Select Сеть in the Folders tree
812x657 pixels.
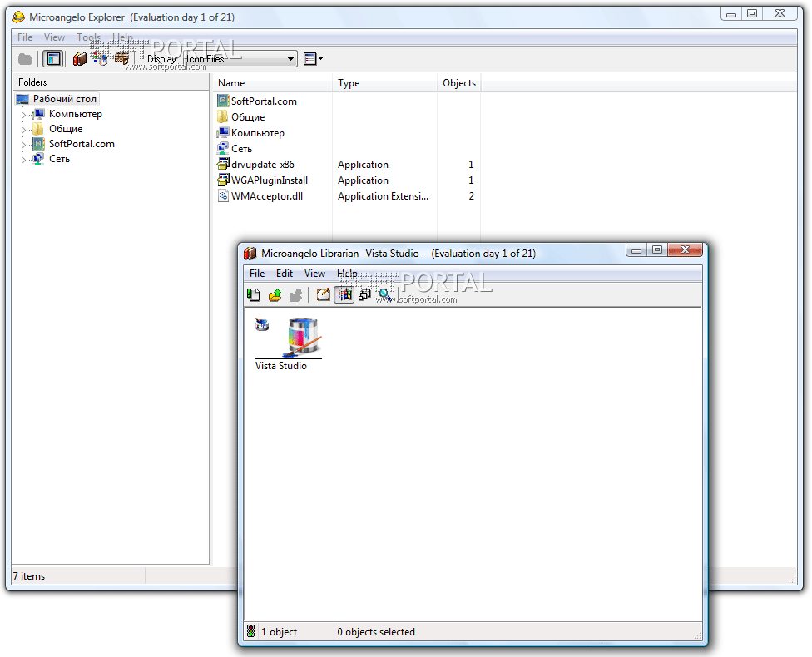pos(60,159)
